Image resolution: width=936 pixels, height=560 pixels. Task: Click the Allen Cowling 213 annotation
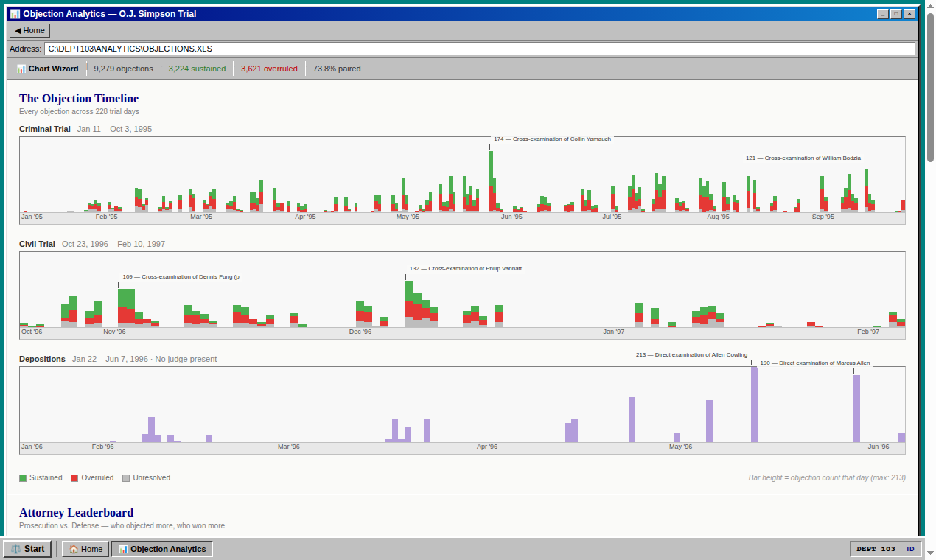click(691, 354)
